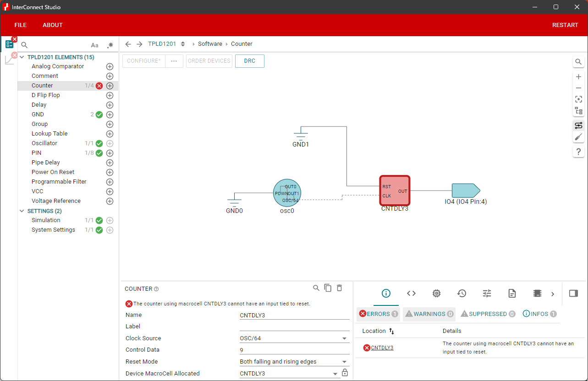
Task: Open the Reset Mode dropdown
Action: tap(294, 362)
